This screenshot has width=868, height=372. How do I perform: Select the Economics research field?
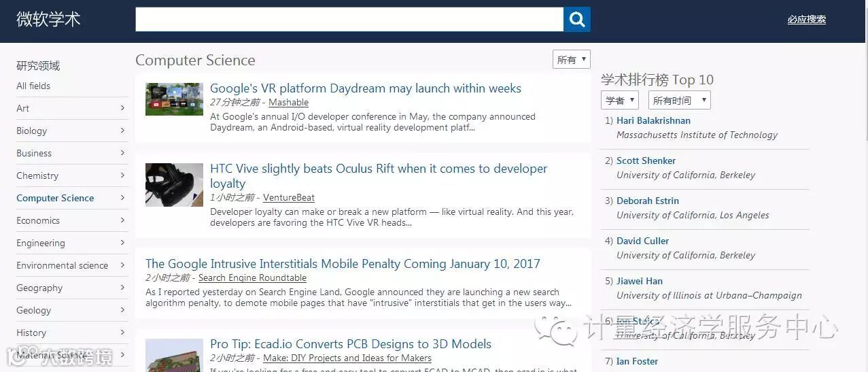pos(38,220)
